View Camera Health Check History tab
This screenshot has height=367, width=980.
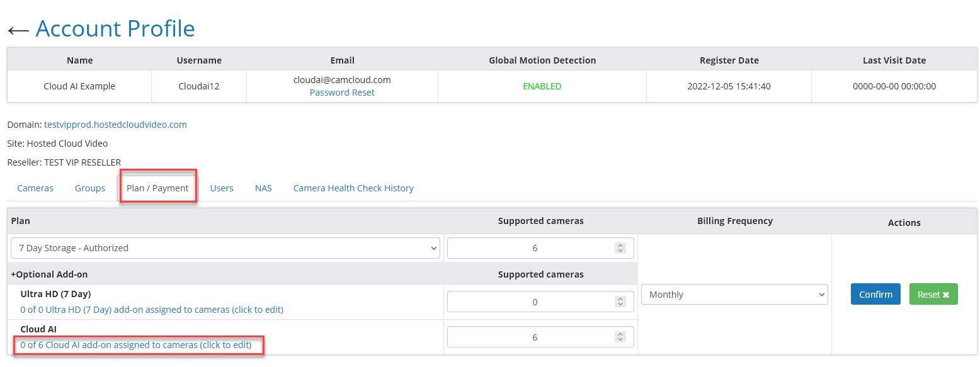(x=353, y=188)
